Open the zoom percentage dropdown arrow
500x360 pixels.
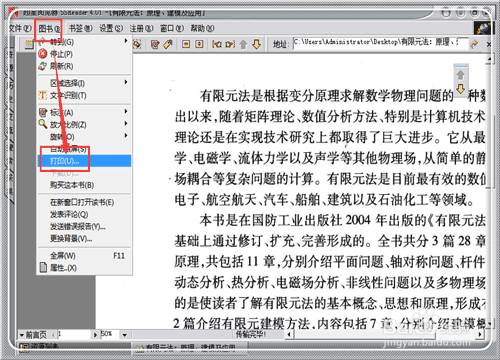pos(124,334)
